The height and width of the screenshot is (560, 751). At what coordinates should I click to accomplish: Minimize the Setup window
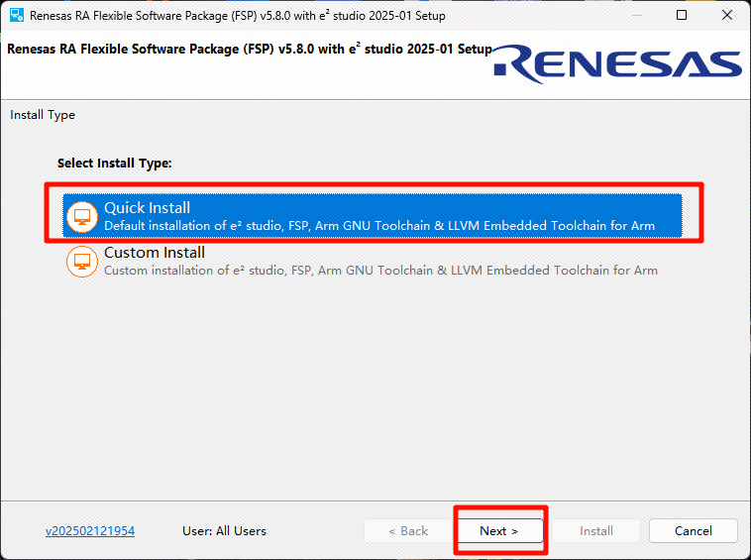pyautogui.click(x=636, y=15)
